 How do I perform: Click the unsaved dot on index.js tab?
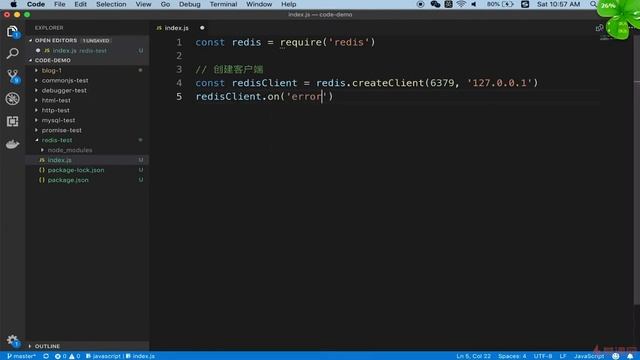(x=202, y=28)
